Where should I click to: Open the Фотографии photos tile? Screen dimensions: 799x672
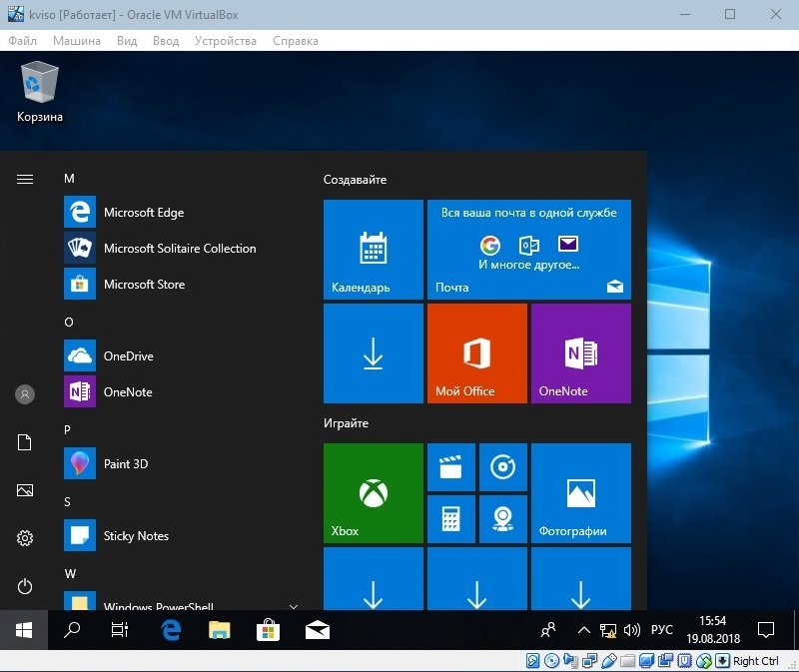click(581, 492)
